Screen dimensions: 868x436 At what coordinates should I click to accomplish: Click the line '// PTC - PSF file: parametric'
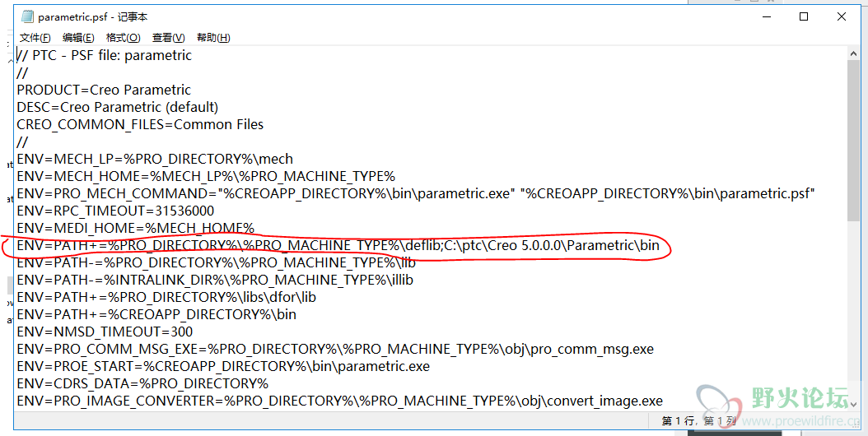pyautogui.click(x=104, y=55)
